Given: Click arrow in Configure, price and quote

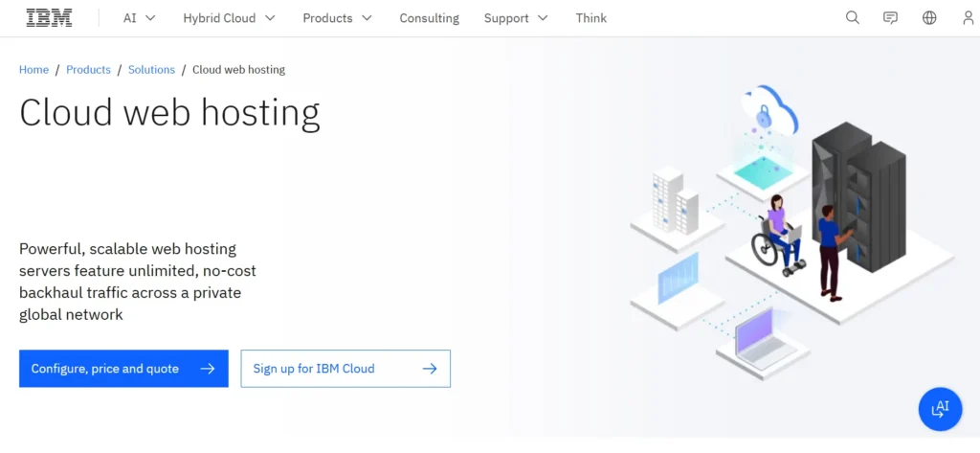Looking at the screenshot, I should pos(208,369).
